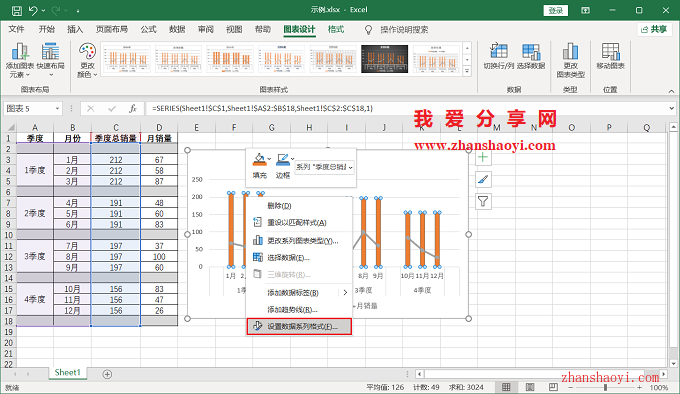Viewport: 680px width, 394px height.
Task: Click the formula bar SERIES text field
Action: (407, 108)
